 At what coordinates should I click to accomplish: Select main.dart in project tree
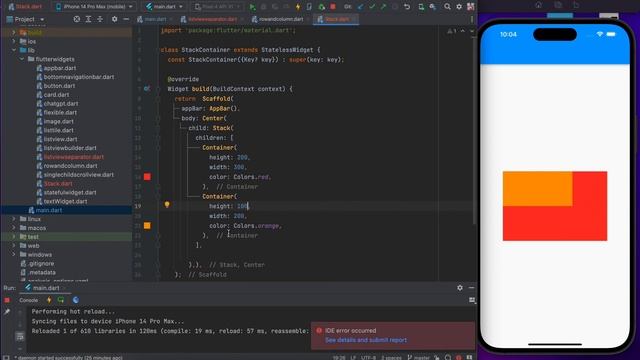pos(49,210)
